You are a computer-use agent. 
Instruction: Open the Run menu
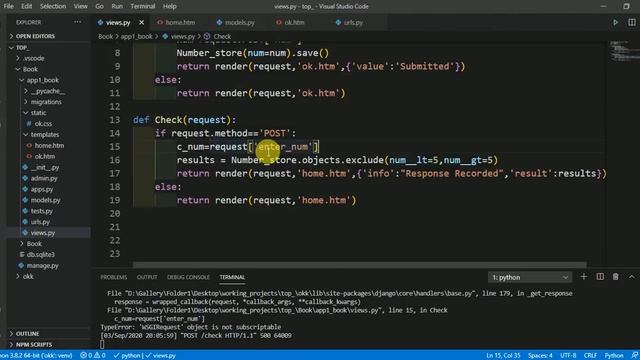tap(117, 6)
